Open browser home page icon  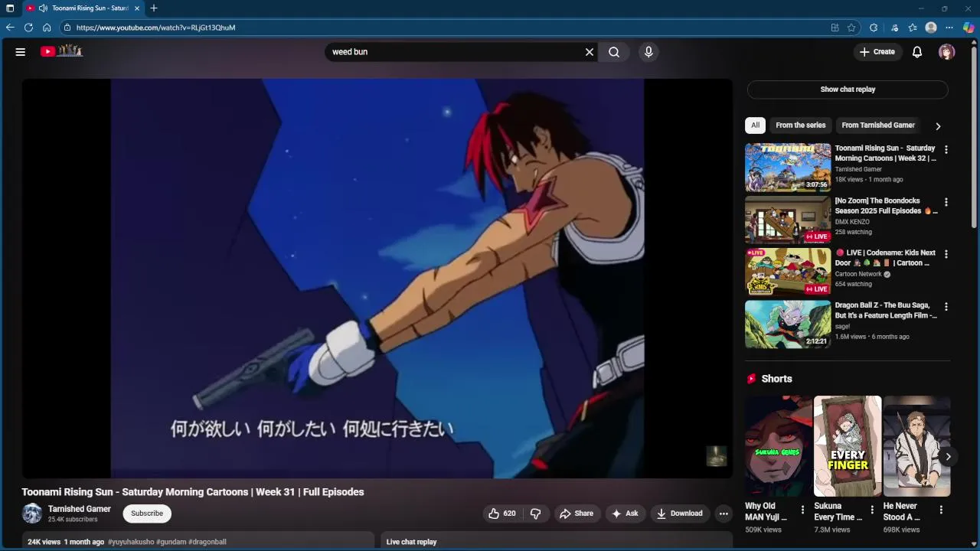pos(47,28)
